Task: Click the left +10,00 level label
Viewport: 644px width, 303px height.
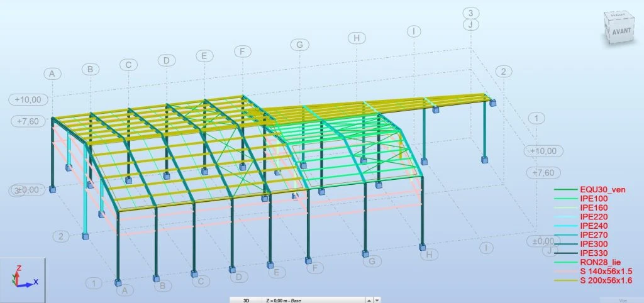Action: point(28,99)
